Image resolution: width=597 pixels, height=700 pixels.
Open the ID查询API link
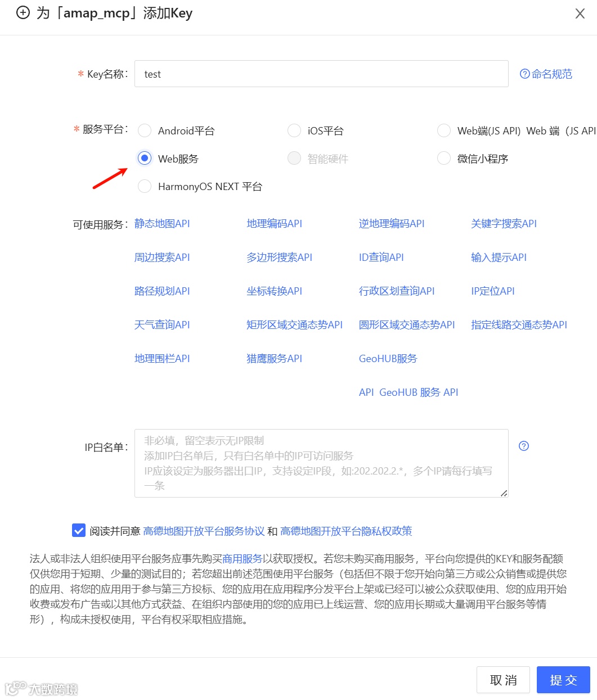[381, 257]
